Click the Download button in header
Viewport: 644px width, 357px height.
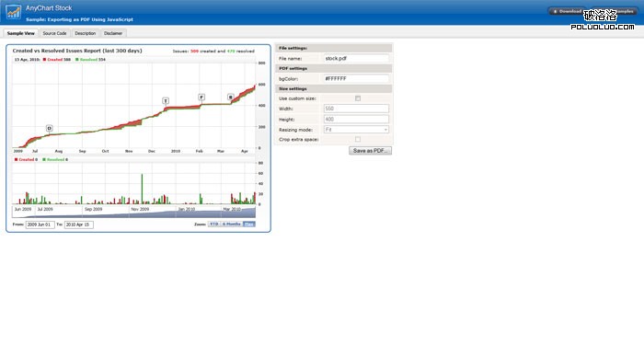click(x=567, y=11)
